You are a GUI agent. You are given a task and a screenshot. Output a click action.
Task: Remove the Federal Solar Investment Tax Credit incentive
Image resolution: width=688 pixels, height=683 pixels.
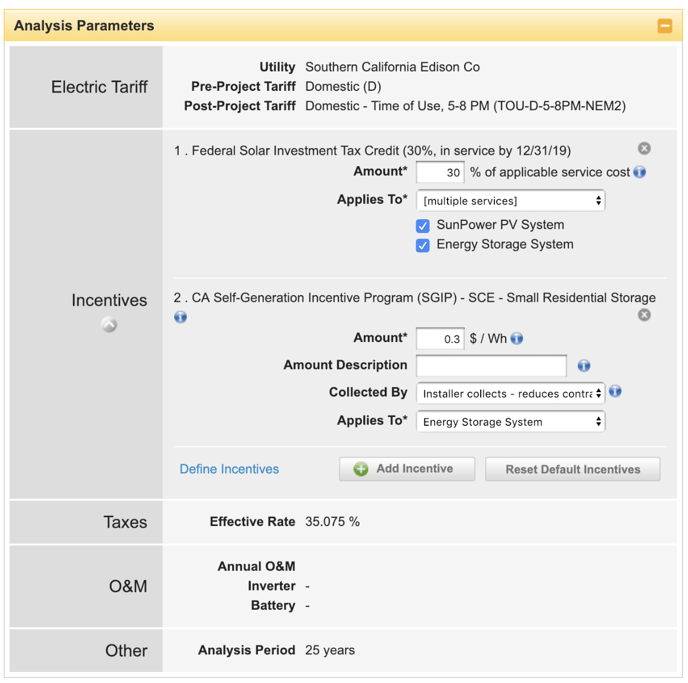pos(644,149)
